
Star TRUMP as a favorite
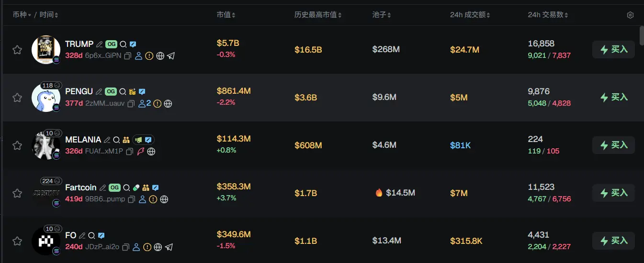17,50
